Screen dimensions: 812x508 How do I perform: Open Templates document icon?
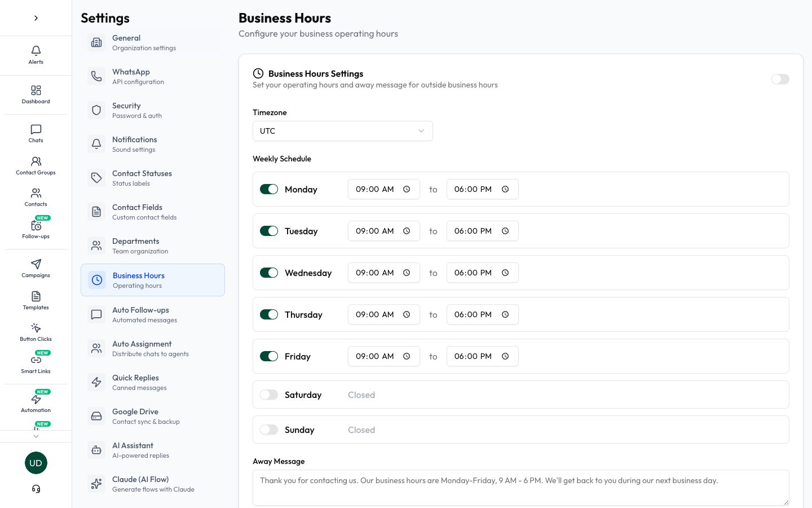[x=36, y=296]
